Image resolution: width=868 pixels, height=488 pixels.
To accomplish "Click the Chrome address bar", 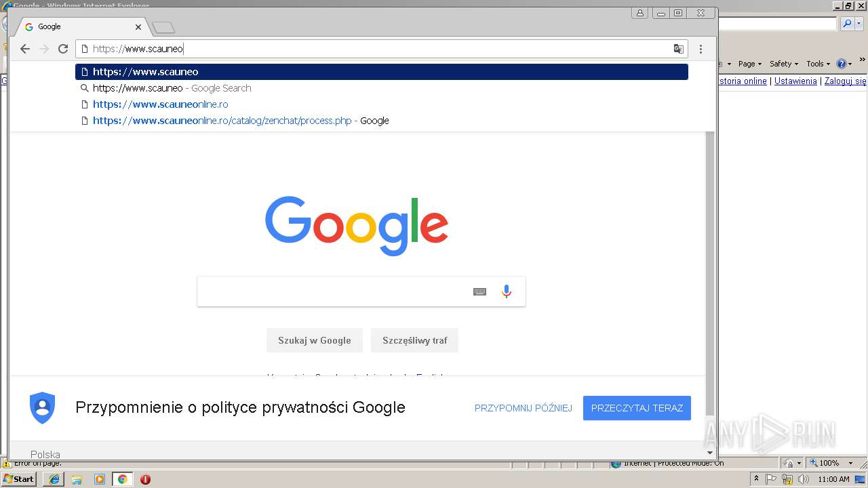I will click(380, 49).
